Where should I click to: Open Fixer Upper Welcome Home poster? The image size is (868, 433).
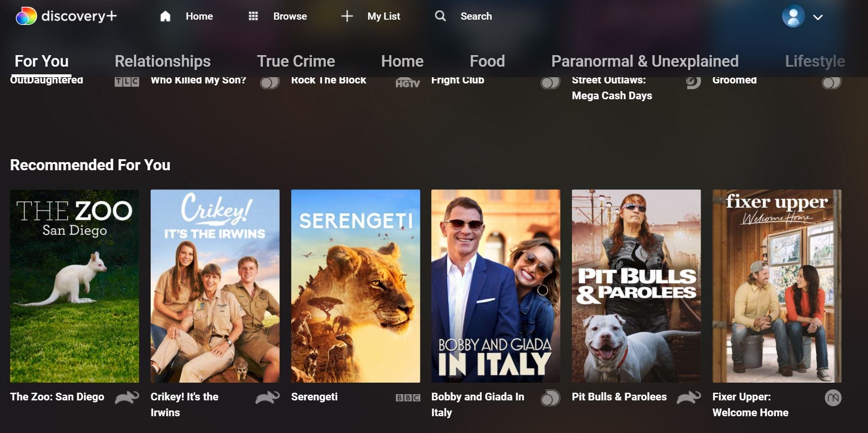click(777, 286)
